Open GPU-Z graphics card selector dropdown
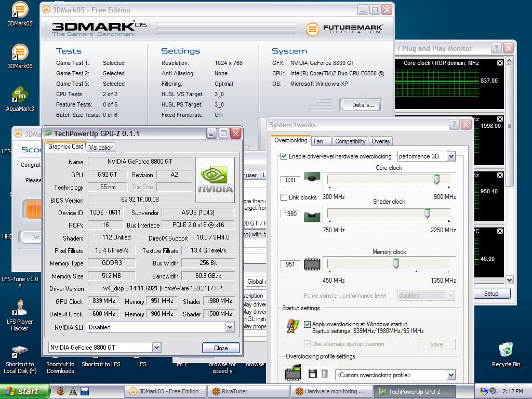This screenshot has height=399, width=532. (156, 348)
